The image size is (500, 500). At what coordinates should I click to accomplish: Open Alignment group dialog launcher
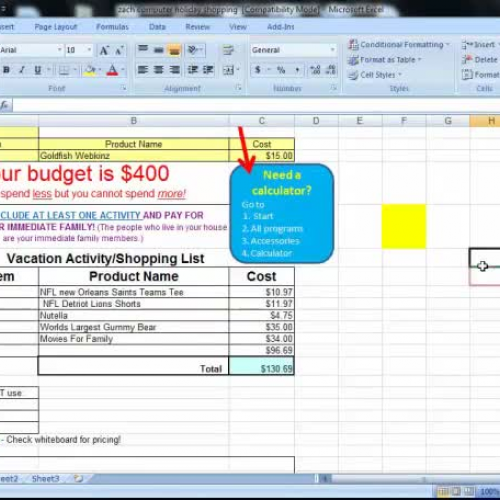click(239, 88)
